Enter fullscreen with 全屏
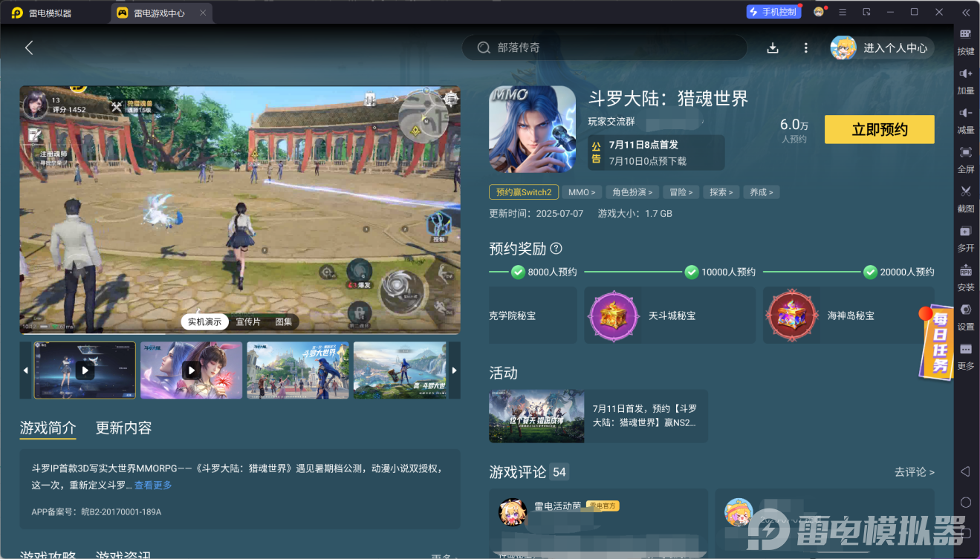 tap(966, 160)
